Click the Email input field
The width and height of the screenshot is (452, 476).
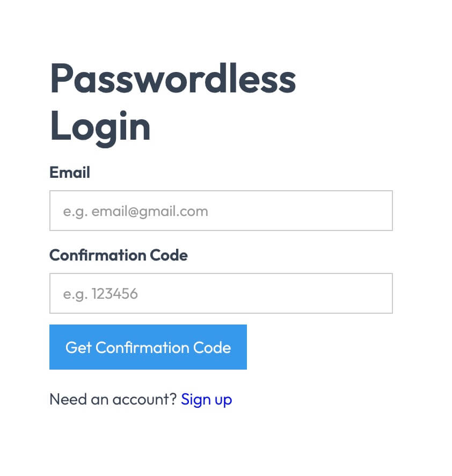[221, 211]
